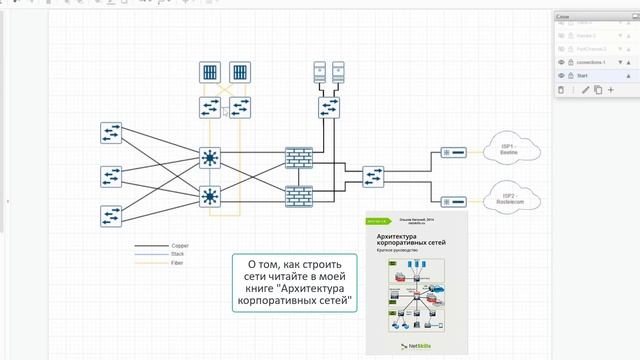The image size is (640, 360).
Task: Lock the connections-1 layer
Action: [571, 62]
